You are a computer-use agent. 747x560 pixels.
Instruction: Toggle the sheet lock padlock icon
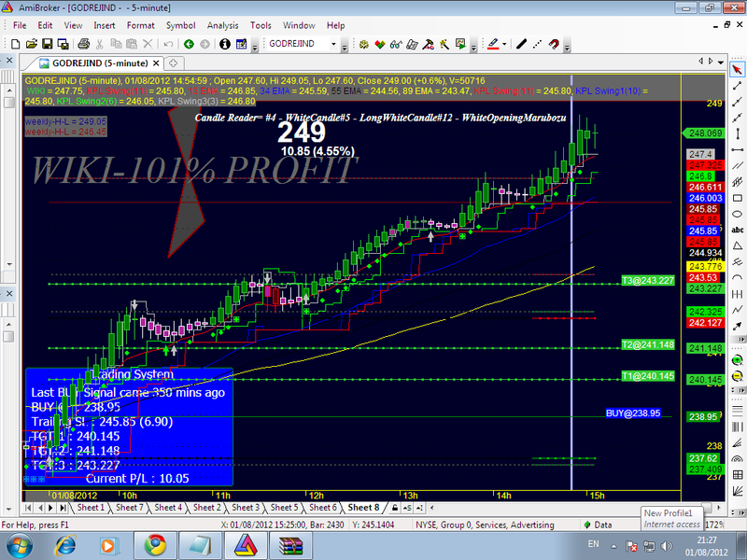tap(395, 508)
